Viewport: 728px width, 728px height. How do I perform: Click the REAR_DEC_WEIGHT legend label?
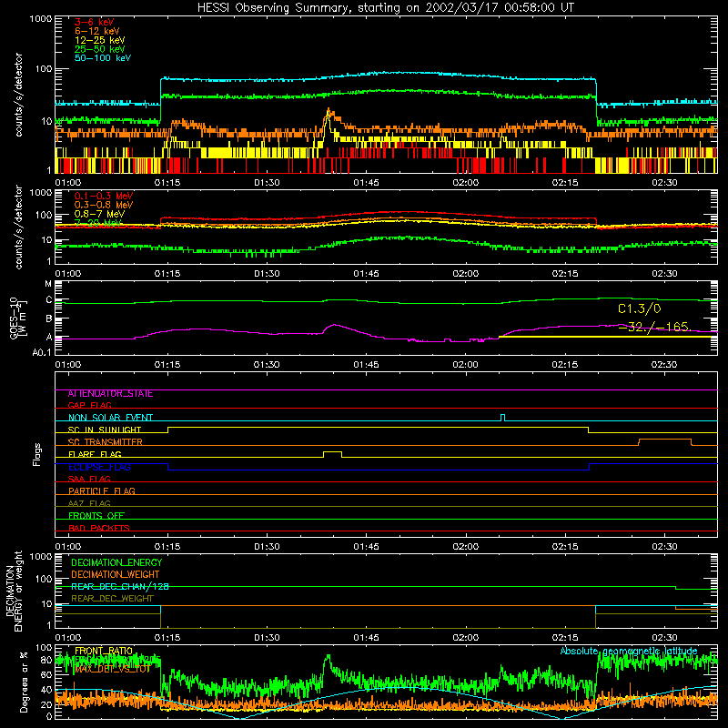pyautogui.click(x=112, y=599)
